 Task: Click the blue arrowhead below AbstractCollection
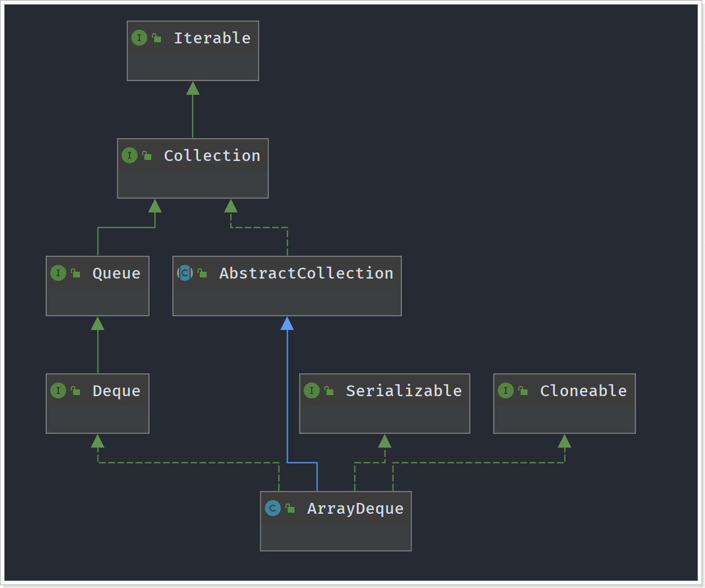point(287,324)
